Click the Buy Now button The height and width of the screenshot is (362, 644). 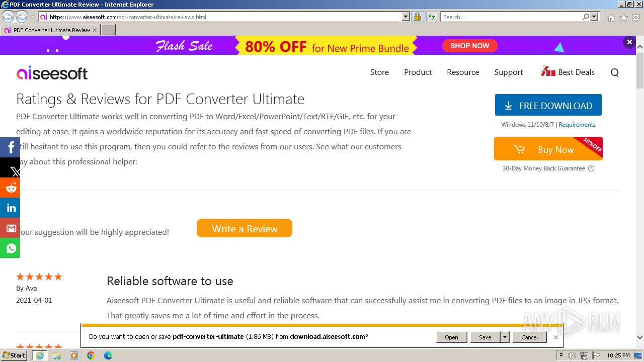[x=548, y=149]
